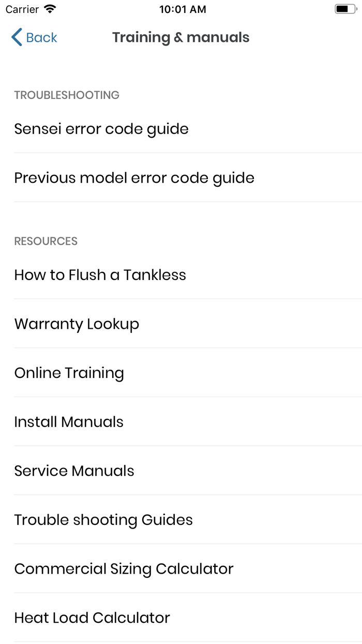Launch the Commercial Sizing Calculator
Viewport: 362px width, 644px height.
(124, 569)
